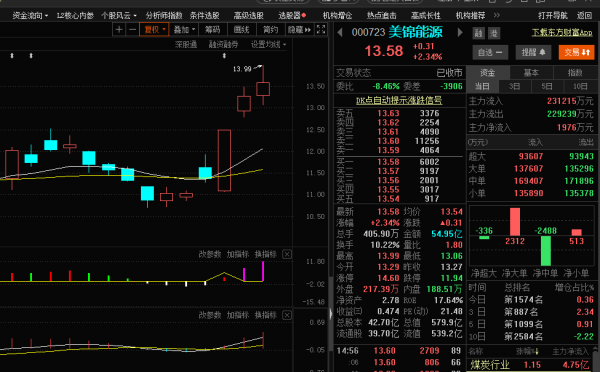The image size is (600, 372).
Task: Switch to the 指数 tab
Action: coord(575,73)
